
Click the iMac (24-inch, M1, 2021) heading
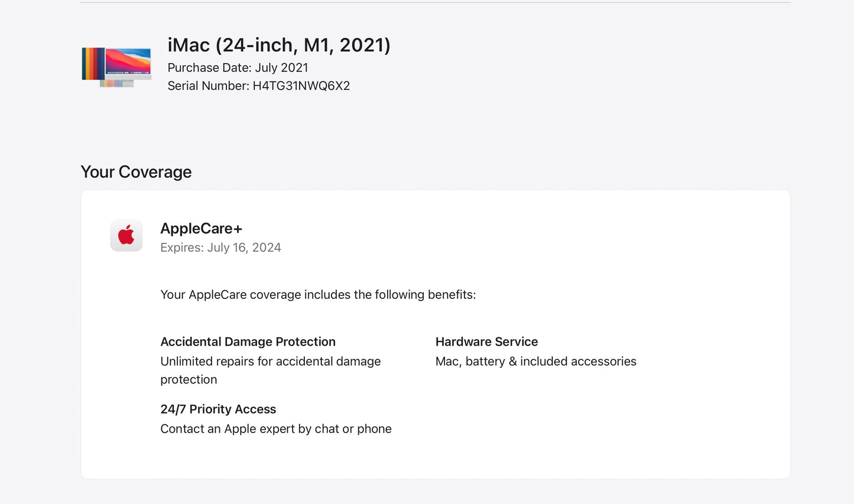[x=279, y=45]
